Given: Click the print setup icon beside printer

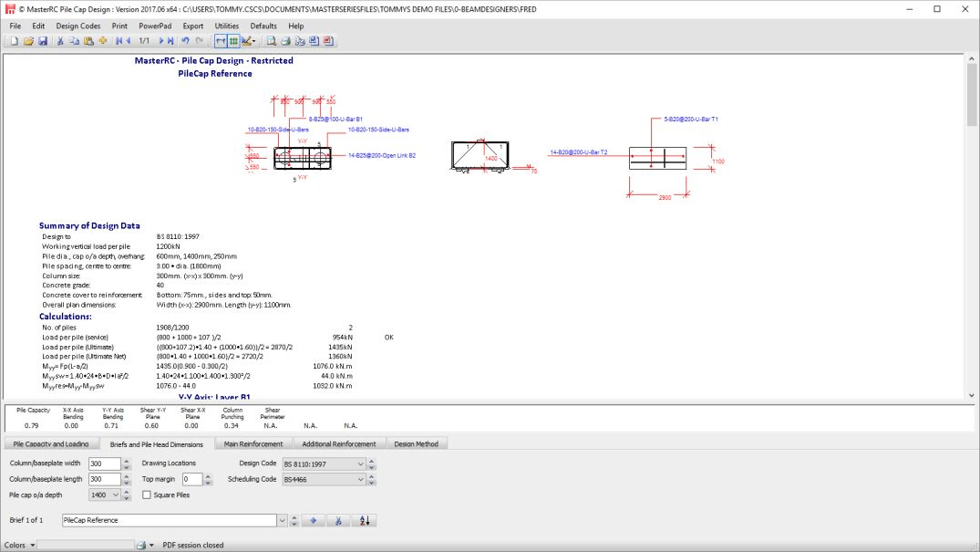Looking at the screenshot, I should coord(300,41).
